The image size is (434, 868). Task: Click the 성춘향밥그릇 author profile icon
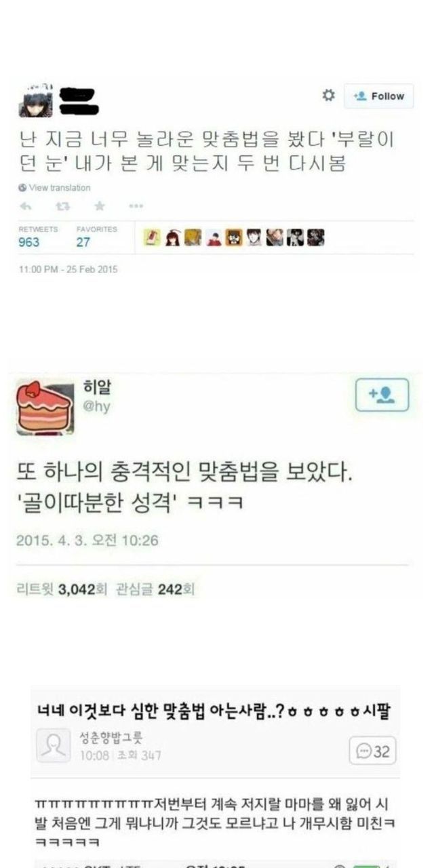coord(53,745)
